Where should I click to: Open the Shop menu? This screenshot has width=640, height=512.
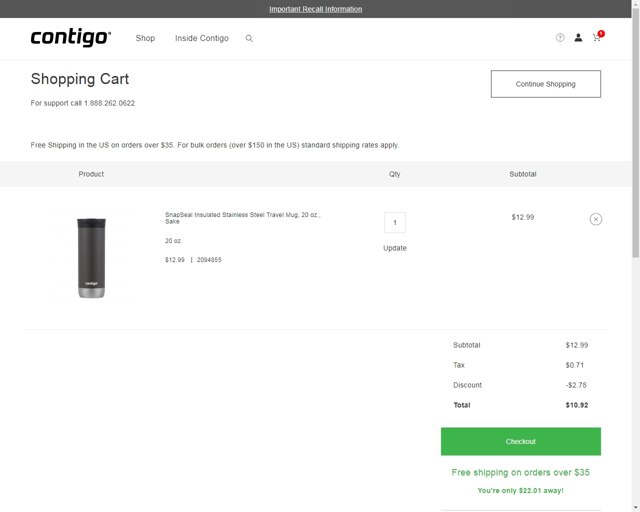coord(145,38)
